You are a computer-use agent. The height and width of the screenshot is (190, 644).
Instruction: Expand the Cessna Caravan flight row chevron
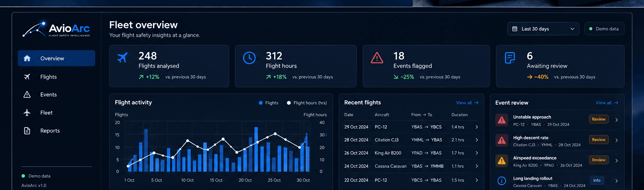tap(477, 167)
